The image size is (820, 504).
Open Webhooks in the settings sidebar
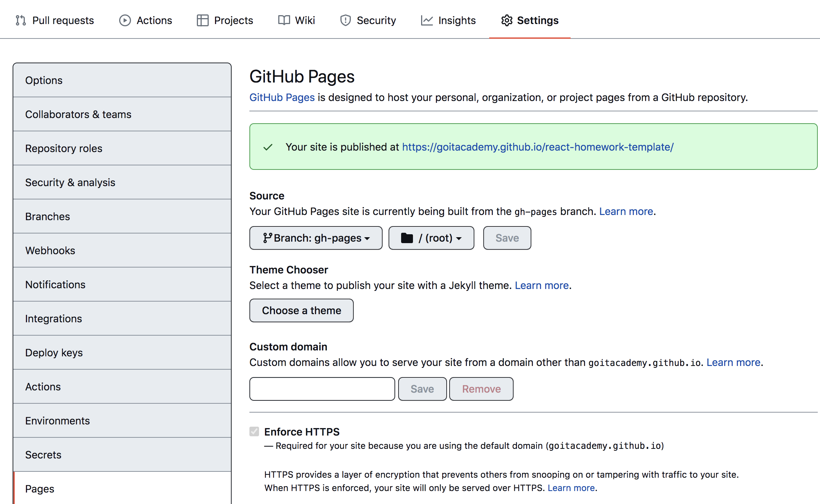[x=50, y=251]
